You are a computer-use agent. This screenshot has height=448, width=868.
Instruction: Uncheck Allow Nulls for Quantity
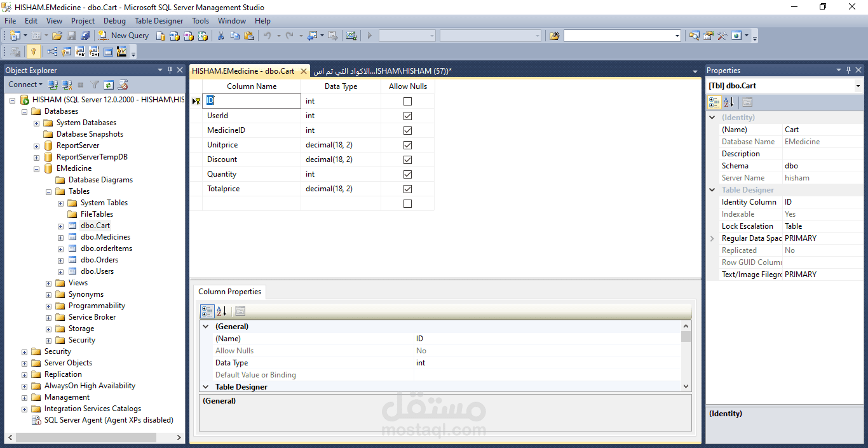coord(407,174)
